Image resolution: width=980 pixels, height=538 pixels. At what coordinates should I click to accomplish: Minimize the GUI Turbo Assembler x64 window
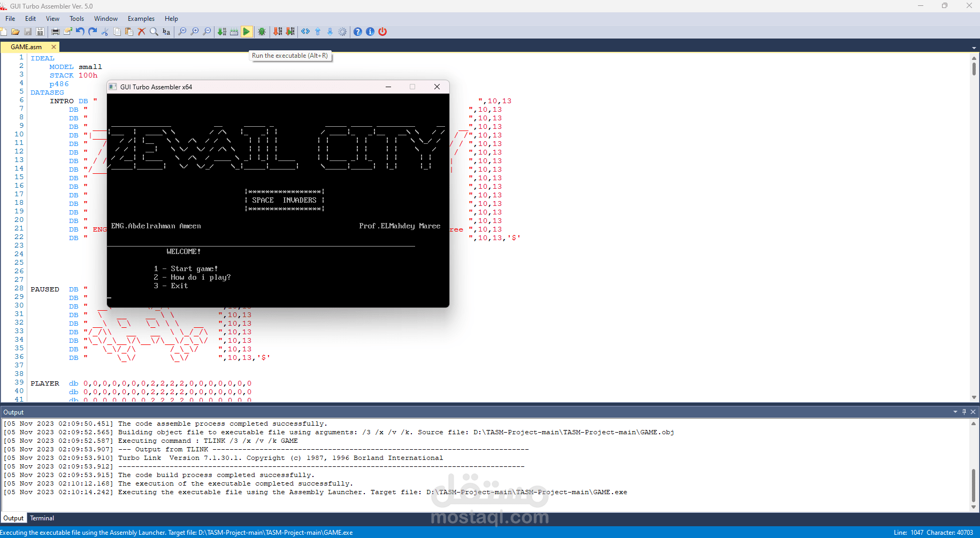(x=388, y=87)
